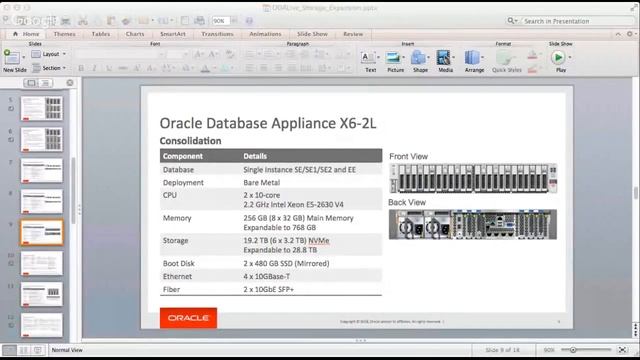Toggle Strikethrough formatting
Viewport: 640px width, 360px height.
122,68
